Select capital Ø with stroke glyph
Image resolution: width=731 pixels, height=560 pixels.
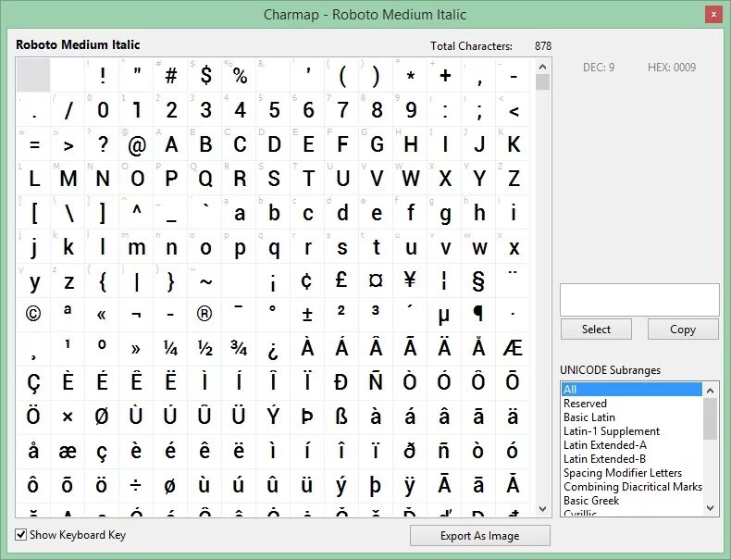click(103, 417)
